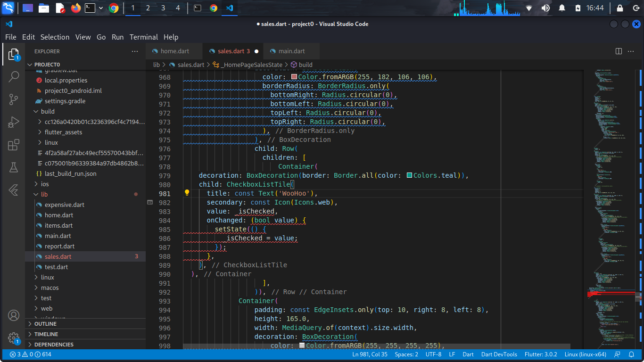Open the Manage gear icon

(14, 338)
